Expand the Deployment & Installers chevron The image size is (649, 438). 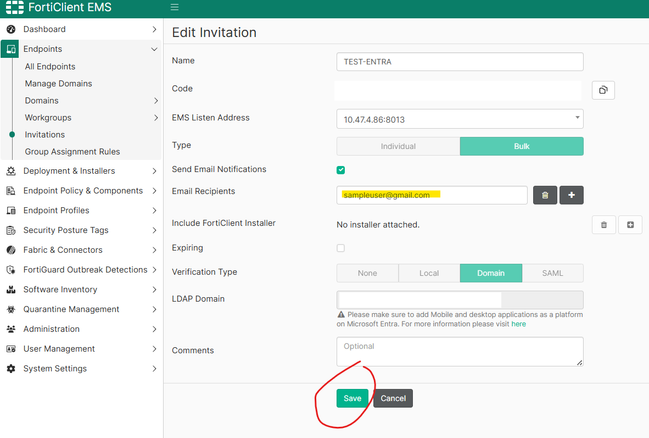click(x=154, y=171)
